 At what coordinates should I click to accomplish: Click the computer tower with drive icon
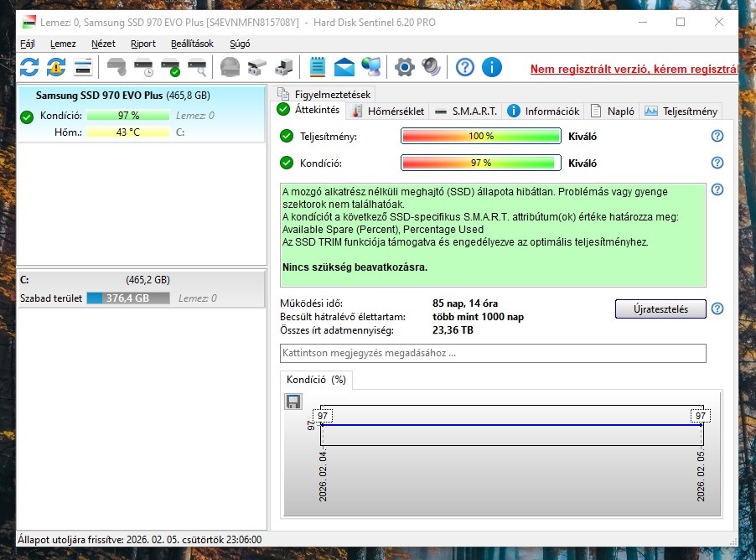(x=284, y=67)
